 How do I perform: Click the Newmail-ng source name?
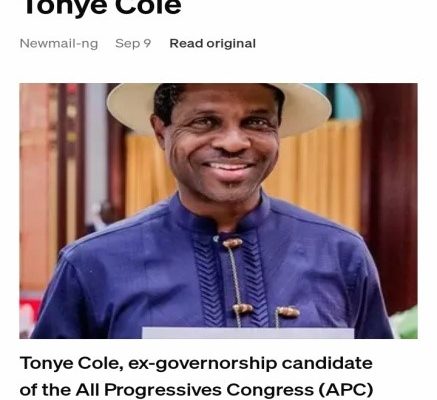59,44
